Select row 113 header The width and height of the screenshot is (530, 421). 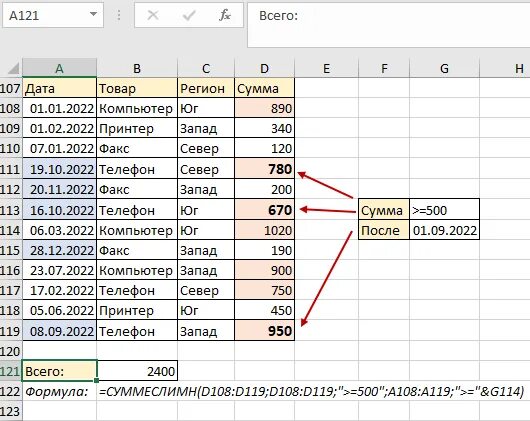click(x=11, y=210)
